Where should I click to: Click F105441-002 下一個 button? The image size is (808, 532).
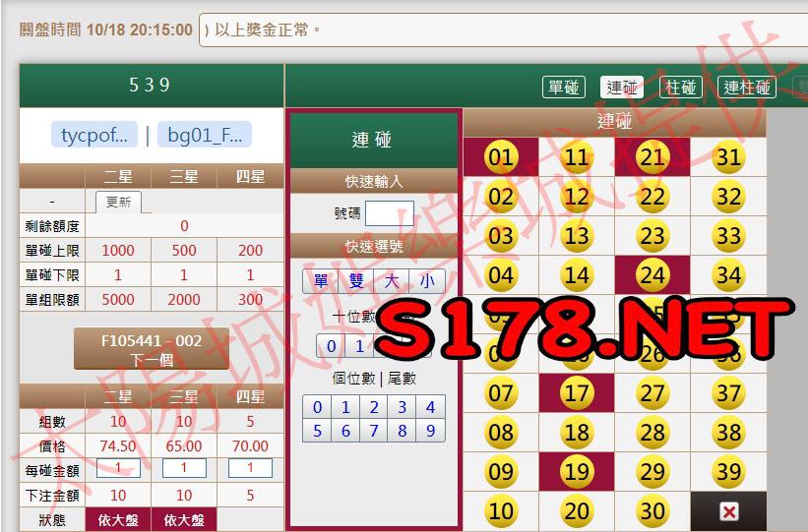(152, 349)
